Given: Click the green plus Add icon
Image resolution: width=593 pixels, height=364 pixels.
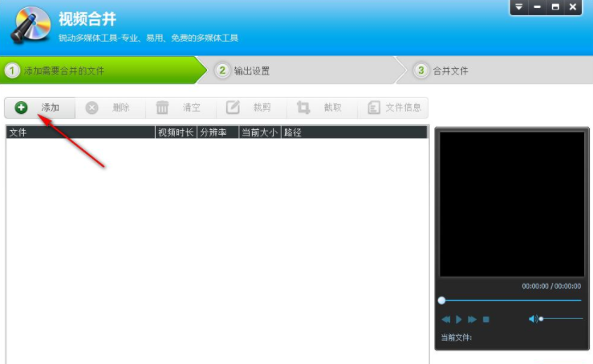Looking at the screenshot, I should (x=21, y=107).
